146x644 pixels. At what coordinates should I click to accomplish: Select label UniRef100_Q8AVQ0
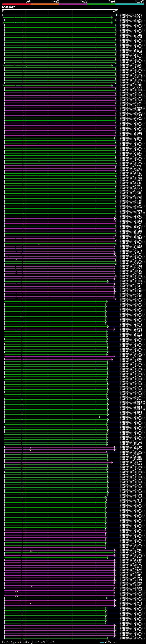click(x=131, y=165)
